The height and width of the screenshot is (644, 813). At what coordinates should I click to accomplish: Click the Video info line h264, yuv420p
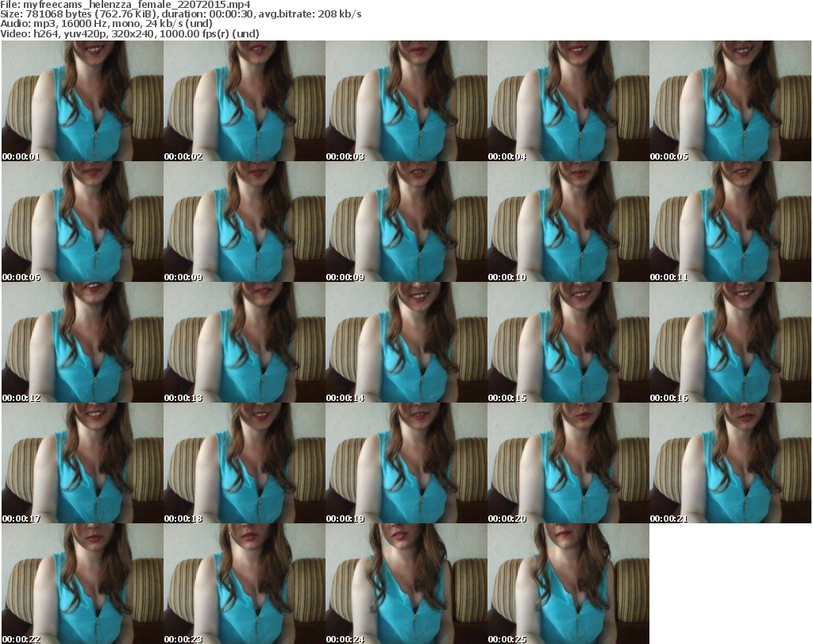click(x=129, y=33)
